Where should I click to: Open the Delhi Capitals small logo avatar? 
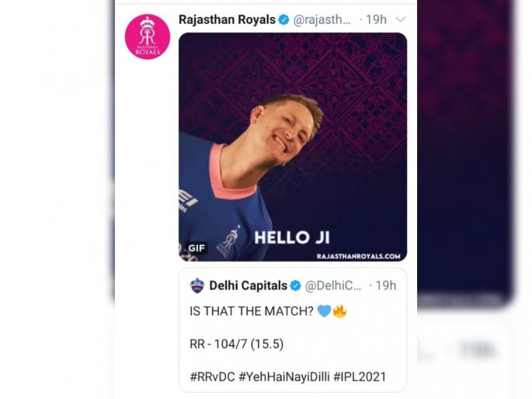[x=197, y=286]
